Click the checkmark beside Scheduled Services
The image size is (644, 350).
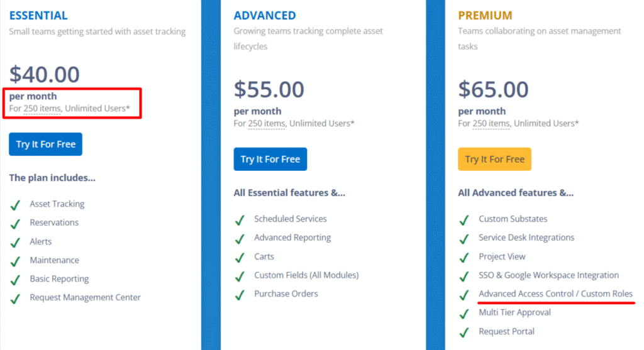click(240, 219)
